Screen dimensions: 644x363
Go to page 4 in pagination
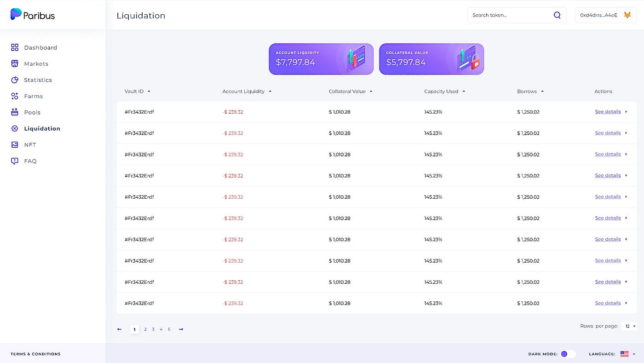coord(161,329)
